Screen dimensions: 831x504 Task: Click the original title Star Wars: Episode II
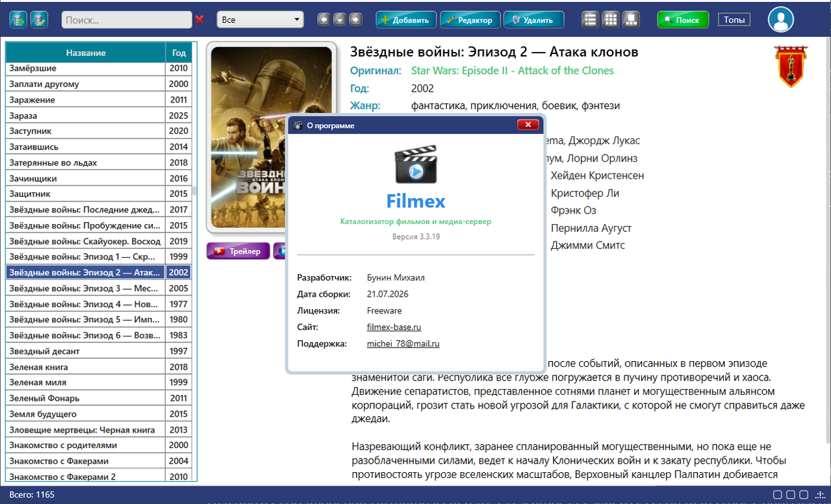point(513,70)
